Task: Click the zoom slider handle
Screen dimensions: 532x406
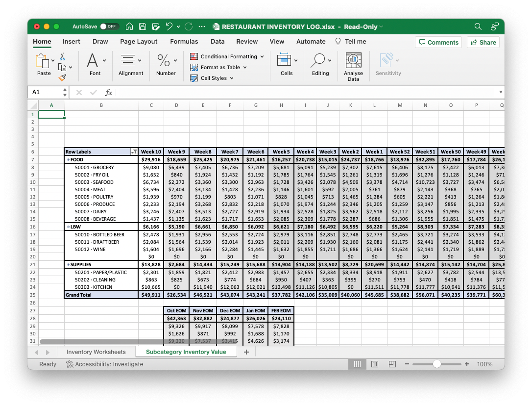Action: pyautogui.click(x=436, y=364)
